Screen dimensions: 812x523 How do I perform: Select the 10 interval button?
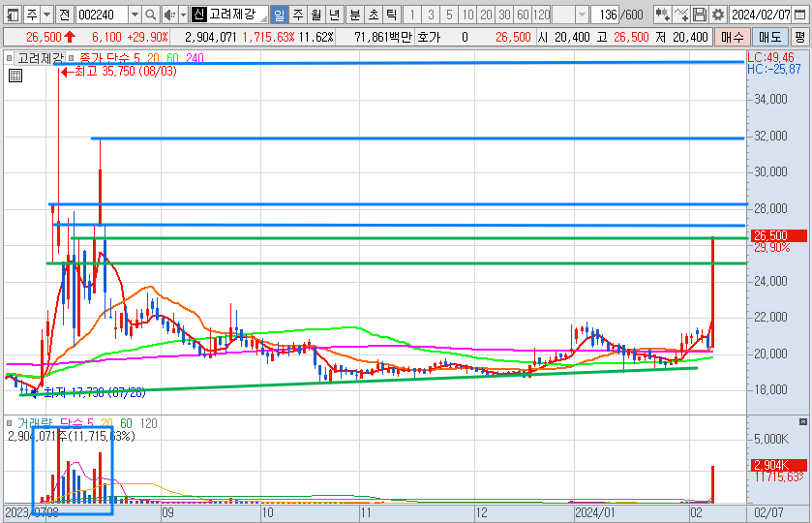pyautogui.click(x=468, y=15)
